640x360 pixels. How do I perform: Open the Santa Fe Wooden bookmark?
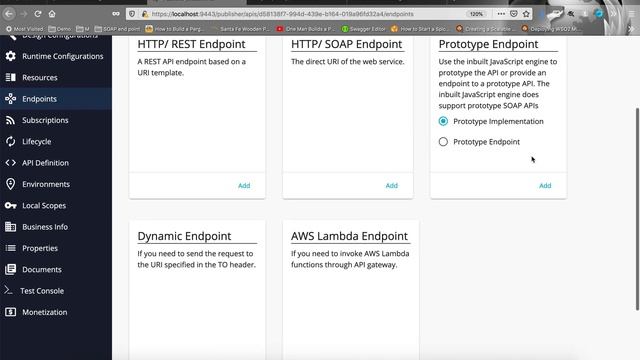tap(241, 29)
